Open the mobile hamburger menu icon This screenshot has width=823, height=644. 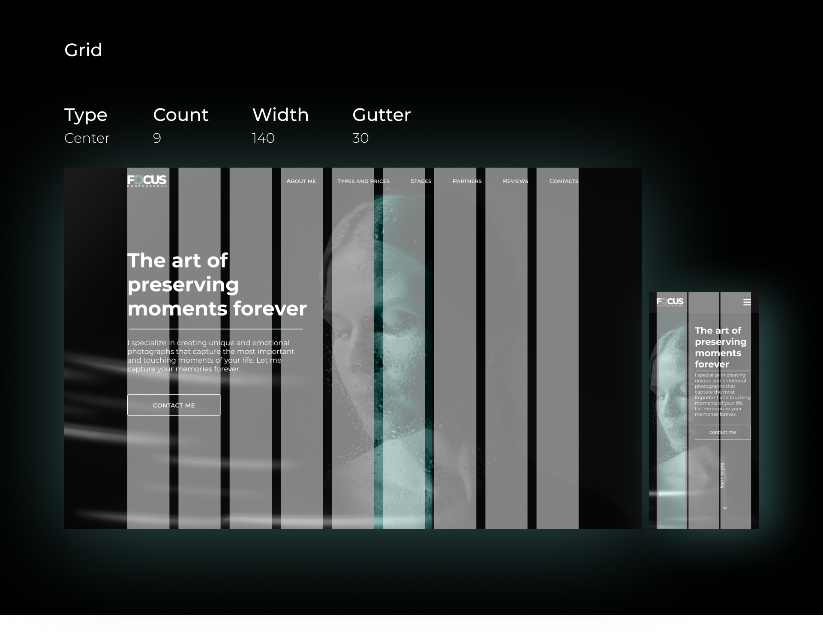tap(747, 302)
